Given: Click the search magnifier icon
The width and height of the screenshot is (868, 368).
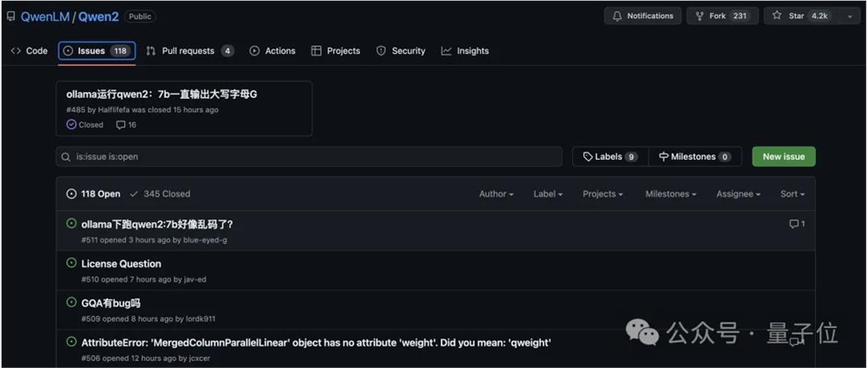Looking at the screenshot, I should (x=67, y=157).
